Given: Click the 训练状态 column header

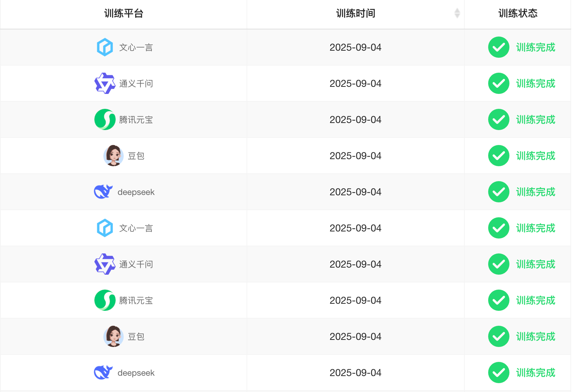Looking at the screenshot, I should point(518,13).
